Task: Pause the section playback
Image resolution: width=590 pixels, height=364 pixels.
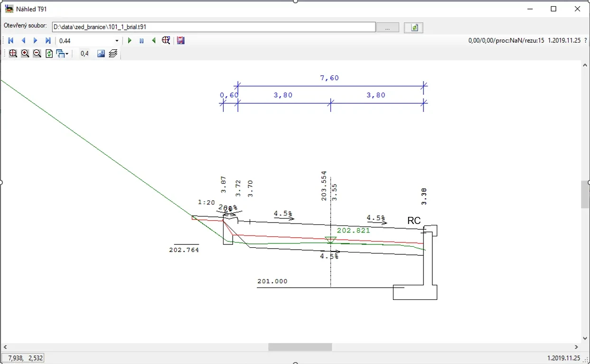Action: 141,41
